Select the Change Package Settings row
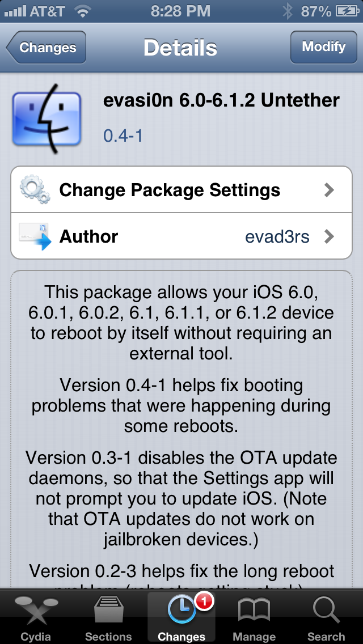 click(181, 190)
